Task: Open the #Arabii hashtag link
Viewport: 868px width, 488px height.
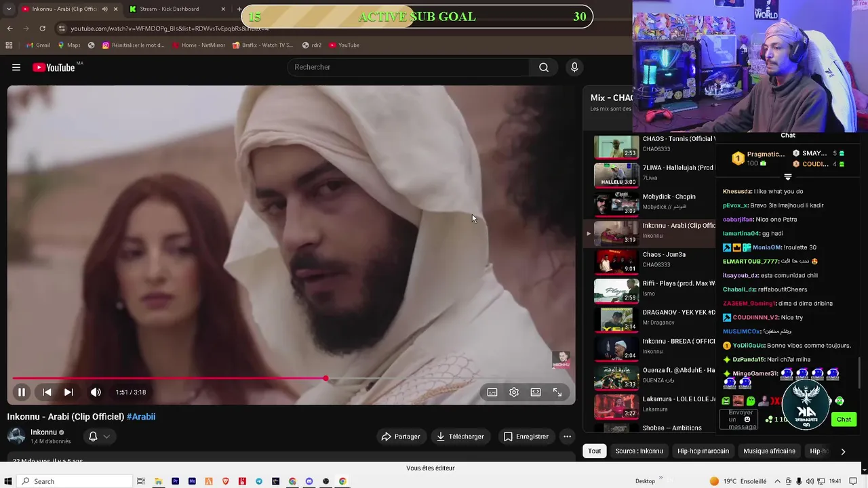Action: tap(141, 417)
